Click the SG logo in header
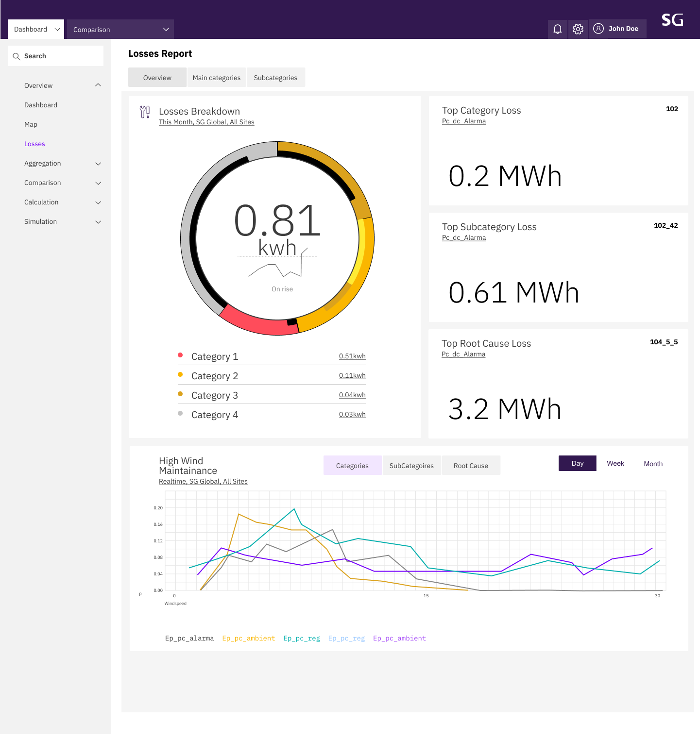The image size is (700, 741). point(672,20)
